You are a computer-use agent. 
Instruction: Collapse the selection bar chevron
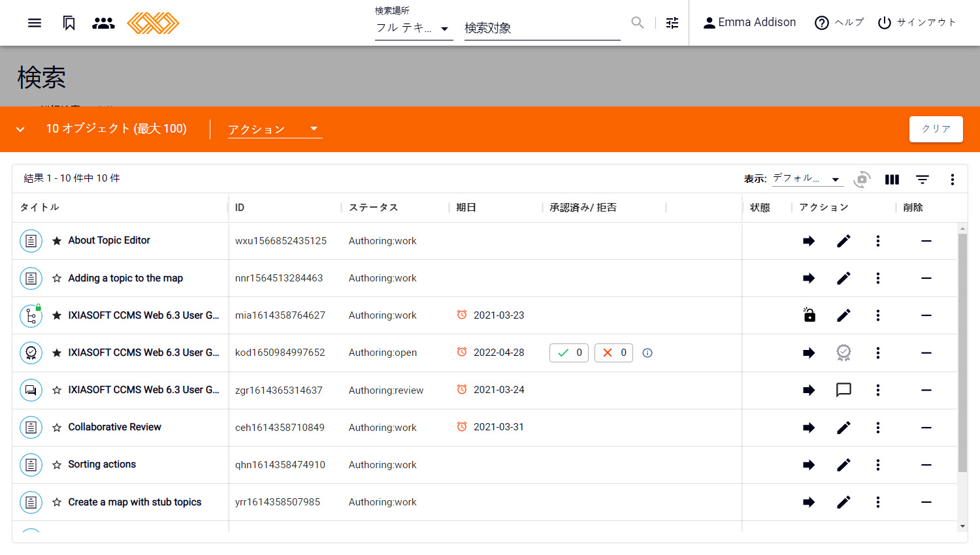(x=20, y=129)
